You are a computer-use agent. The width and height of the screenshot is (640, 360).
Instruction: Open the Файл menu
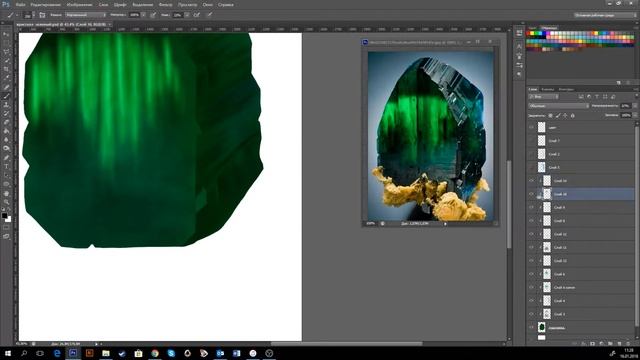pyautogui.click(x=20, y=4)
